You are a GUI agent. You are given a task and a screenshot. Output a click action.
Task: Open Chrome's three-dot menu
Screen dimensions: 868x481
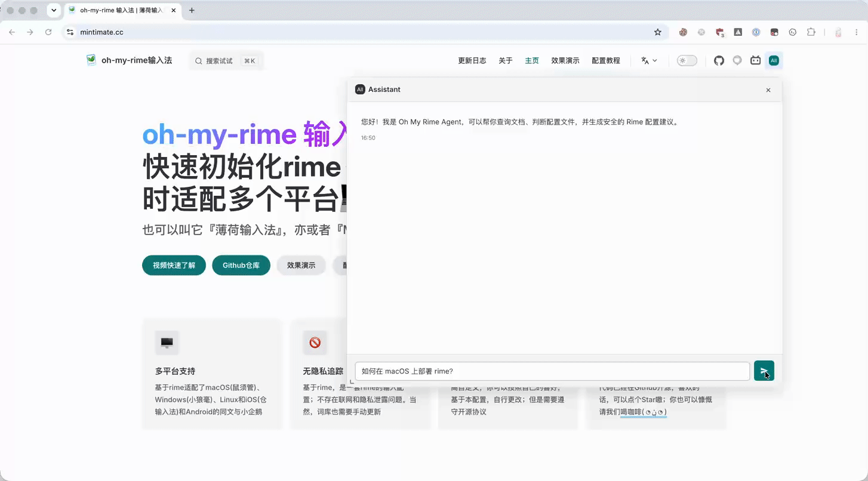[x=856, y=32]
